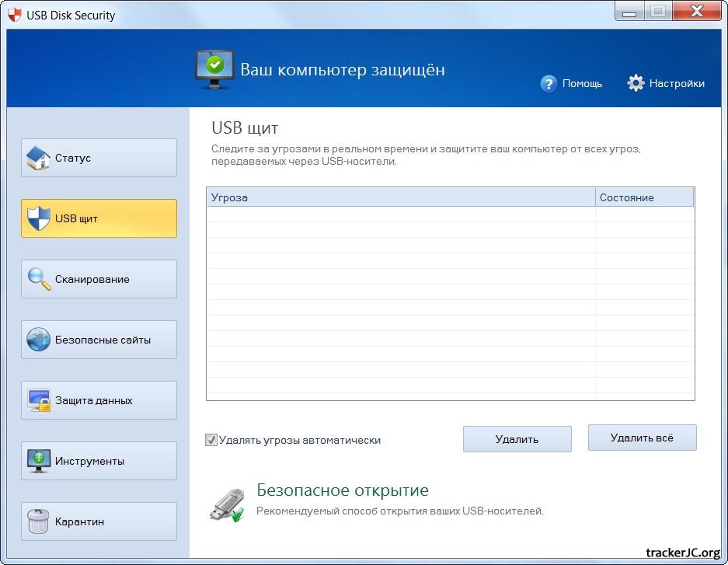Open Помощь text link

point(582,83)
